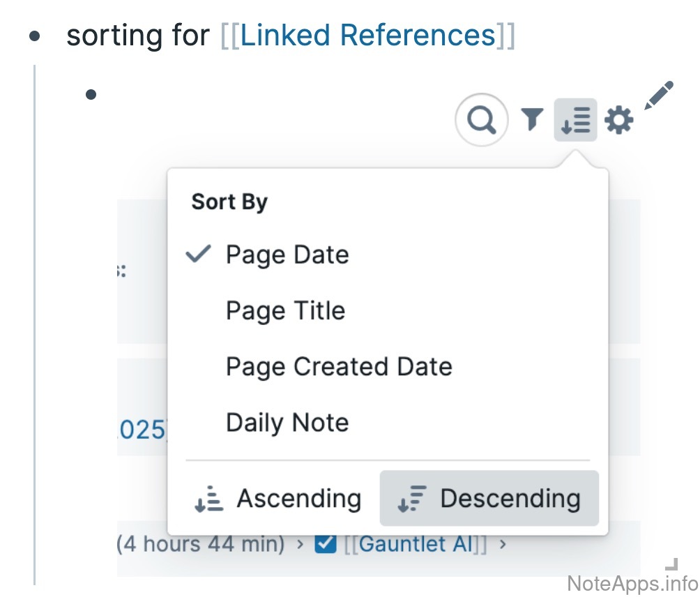Expand breadcrumb chevron after Gauntlet AI
The width and height of the screenshot is (700, 597).
pyautogui.click(x=502, y=544)
